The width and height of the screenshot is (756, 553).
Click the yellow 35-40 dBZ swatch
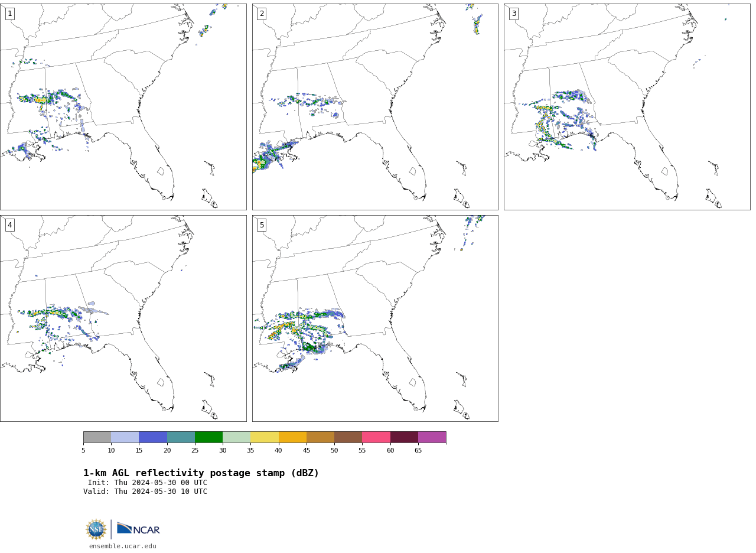pyautogui.click(x=265, y=437)
